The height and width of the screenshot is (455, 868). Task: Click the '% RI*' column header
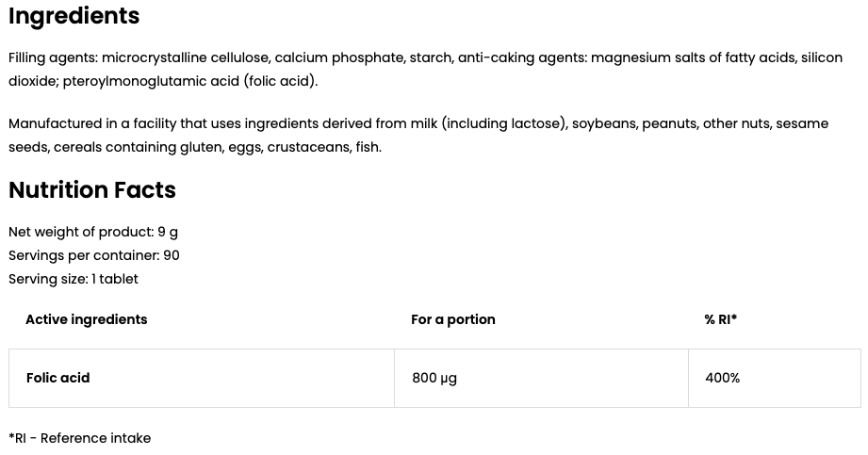tap(720, 319)
